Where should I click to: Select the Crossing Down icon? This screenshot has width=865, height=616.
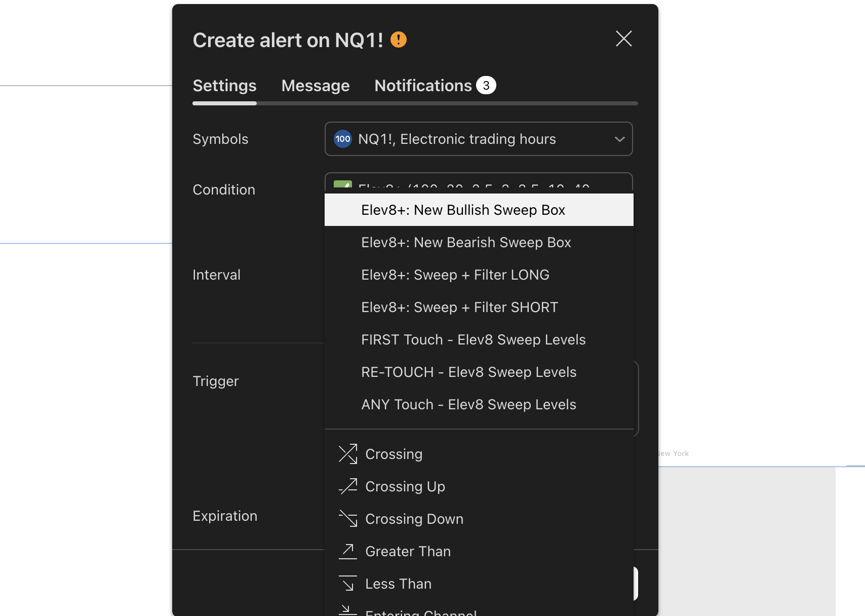[x=347, y=519]
